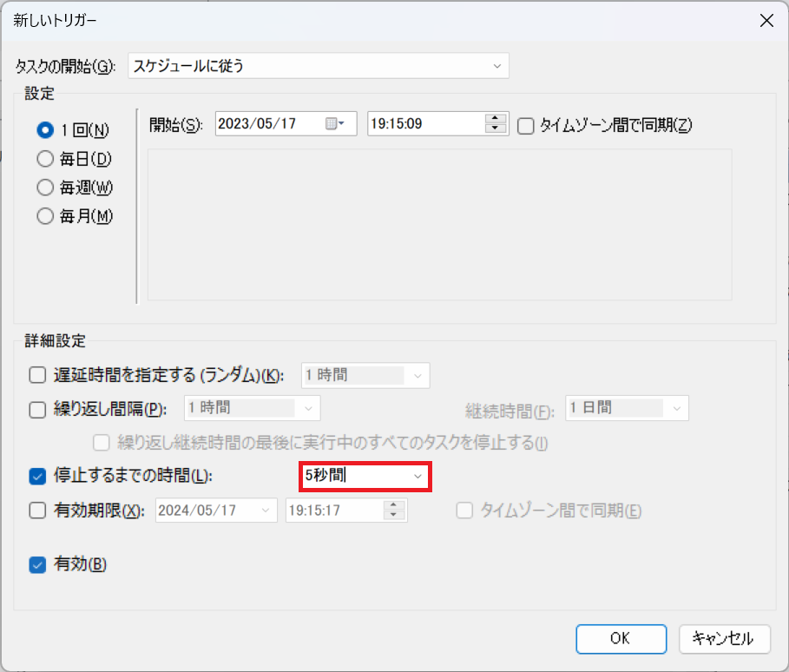Viewport: 789px width, 672px height.
Task: Open the 継続時間 1 日間 dropdown
Action: 627,408
